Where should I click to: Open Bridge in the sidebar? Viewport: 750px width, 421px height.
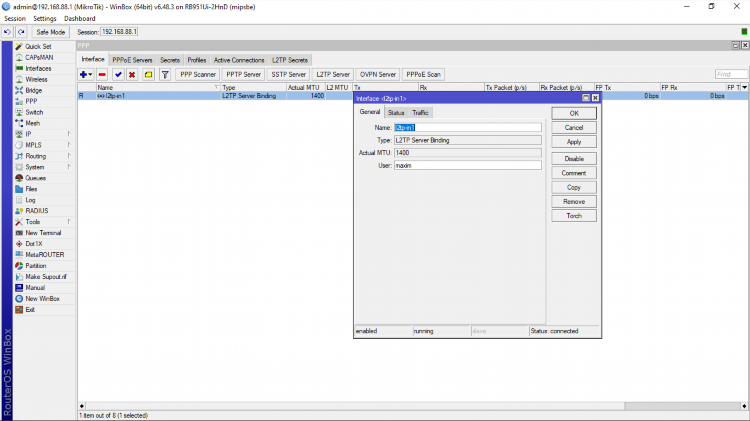click(x=33, y=90)
